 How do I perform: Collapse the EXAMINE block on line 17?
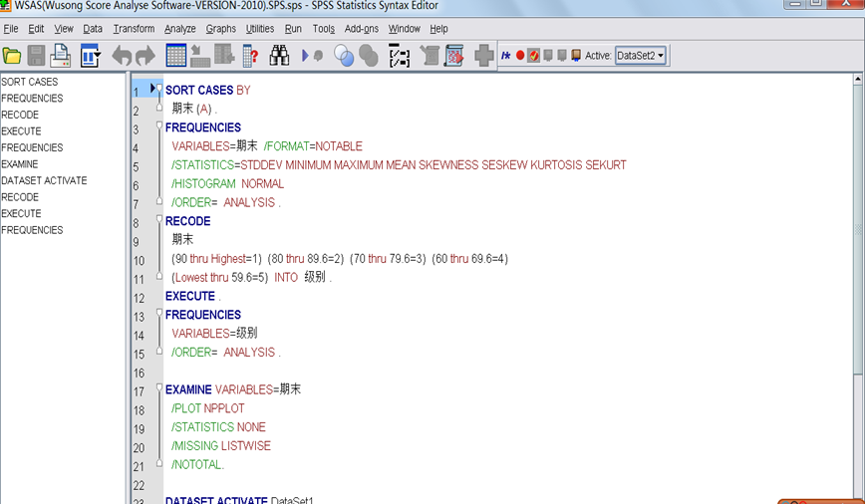pos(158,387)
